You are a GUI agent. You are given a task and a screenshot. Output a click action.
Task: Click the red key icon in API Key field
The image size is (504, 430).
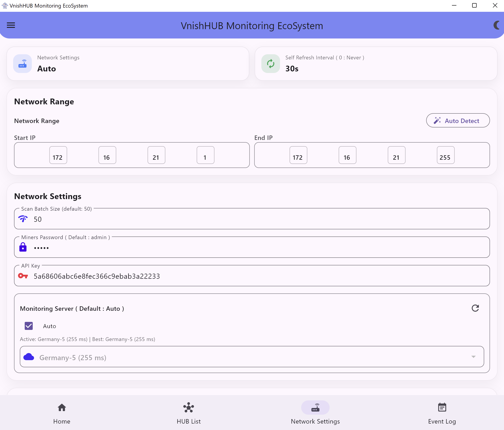[23, 276]
